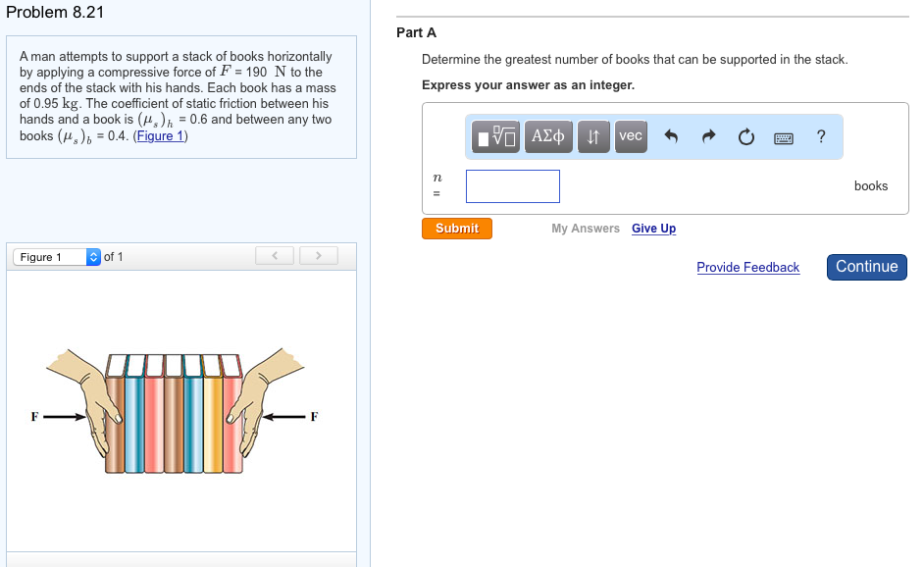Submit your answer
Viewport: 924px width, 567px height.
click(x=456, y=228)
